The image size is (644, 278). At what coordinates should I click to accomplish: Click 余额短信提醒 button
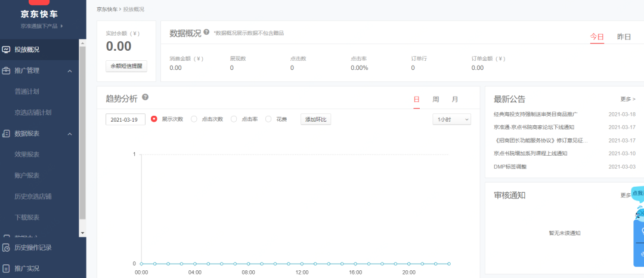pyautogui.click(x=126, y=66)
